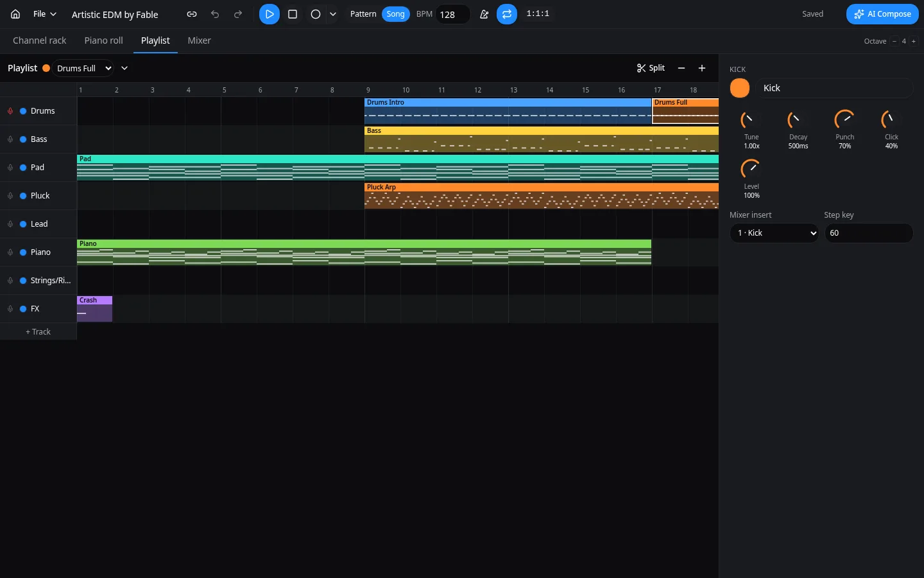Open the File menu
Viewport: 924px width, 578px height.
[x=45, y=14]
